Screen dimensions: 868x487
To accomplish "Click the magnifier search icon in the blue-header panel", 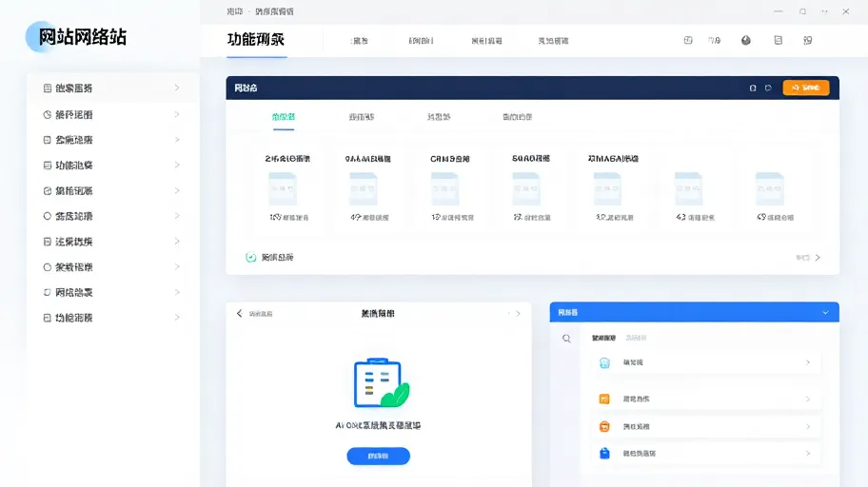I will (x=566, y=339).
